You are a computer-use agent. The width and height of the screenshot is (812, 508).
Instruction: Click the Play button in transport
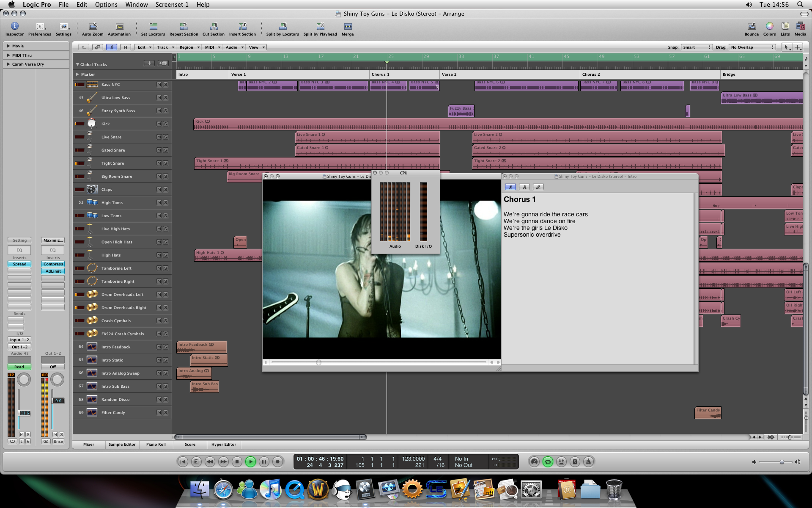tap(250, 461)
